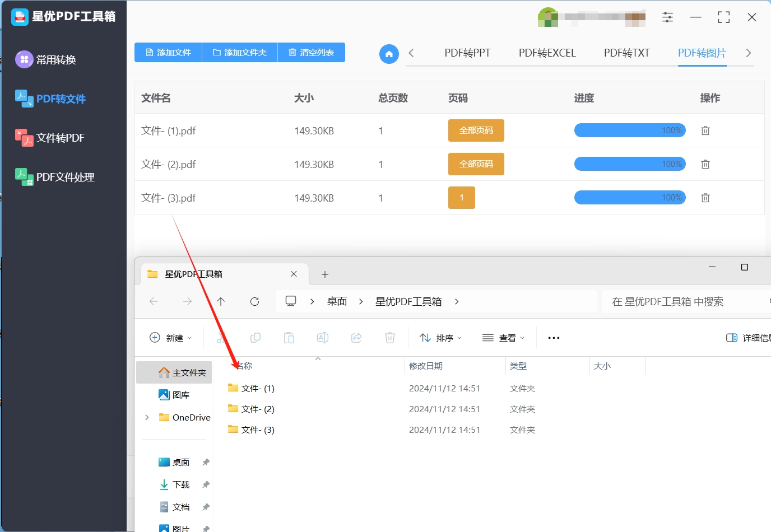Toggle the 详细信息 pane
Image resolution: width=771 pixels, height=532 pixels.
coord(748,338)
